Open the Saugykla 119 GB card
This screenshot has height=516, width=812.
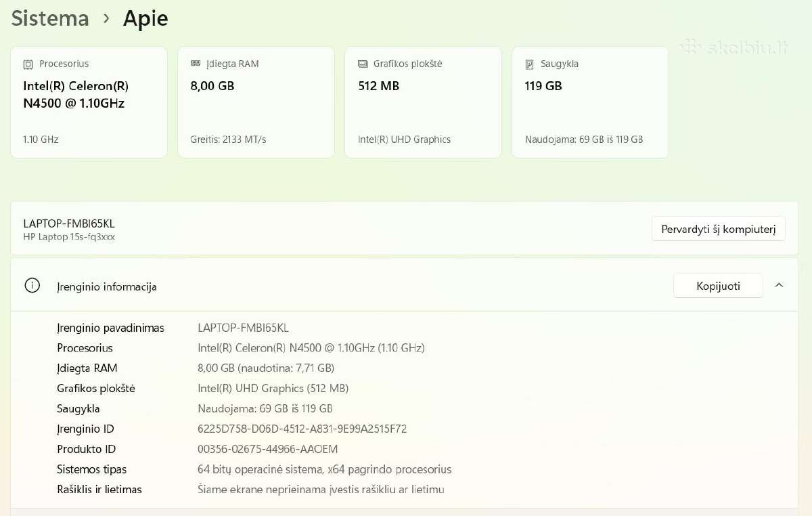pos(590,102)
